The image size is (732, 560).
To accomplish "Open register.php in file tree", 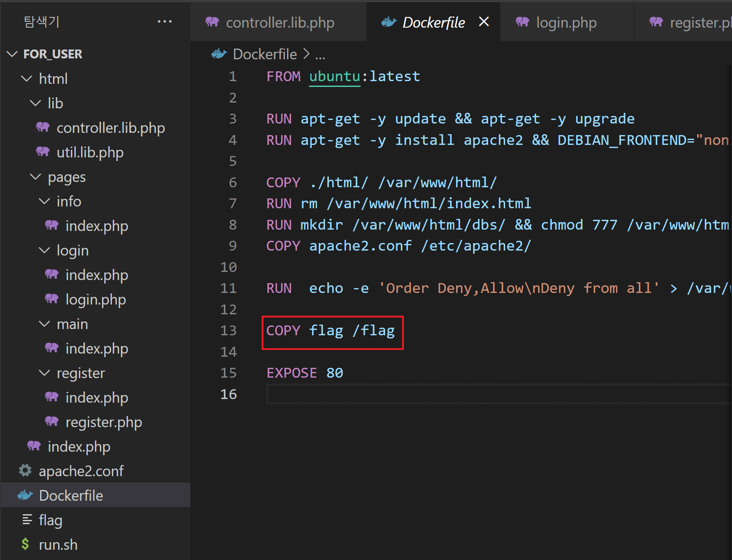I will click(95, 422).
